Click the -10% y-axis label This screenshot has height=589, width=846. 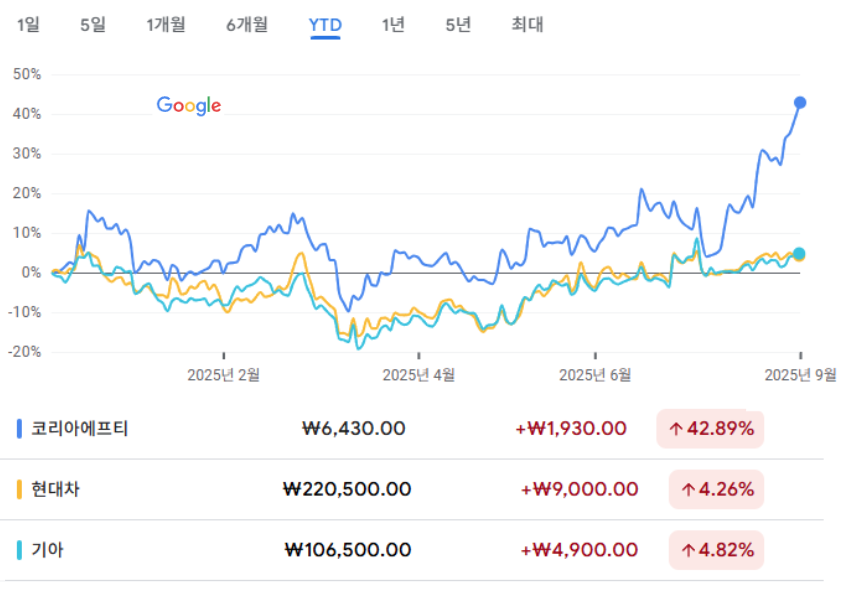click(25, 312)
